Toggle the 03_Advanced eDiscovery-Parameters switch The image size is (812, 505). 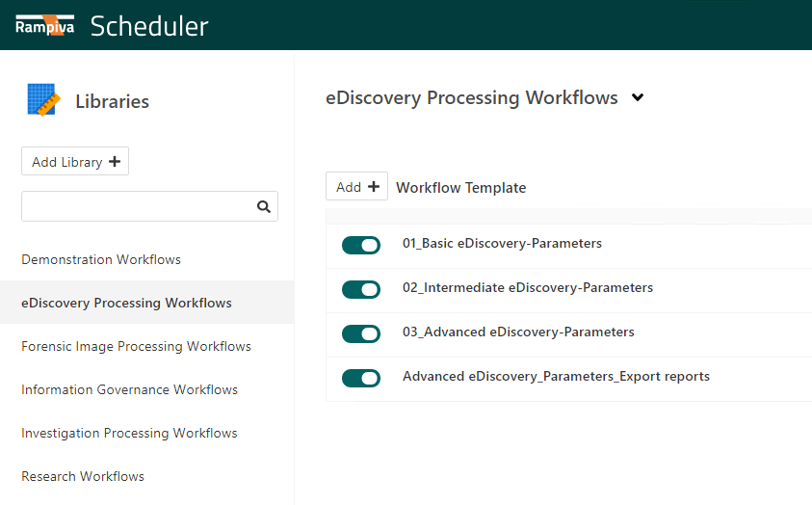tap(361, 333)
